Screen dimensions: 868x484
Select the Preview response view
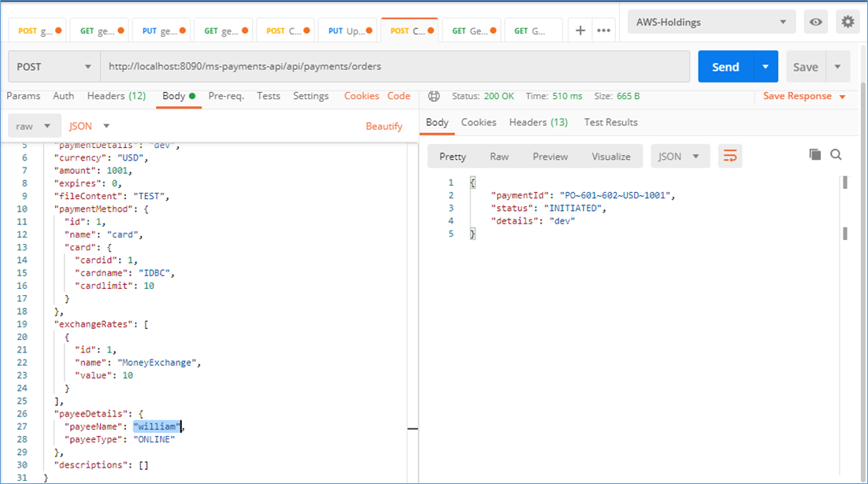tap(550, 157)
